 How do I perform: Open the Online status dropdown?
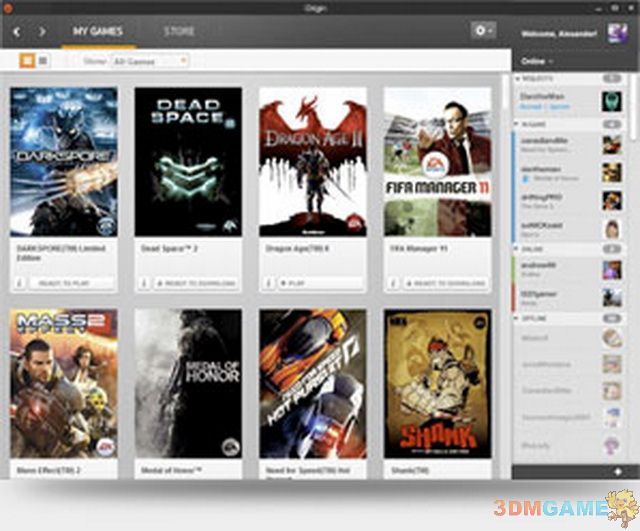[536, 61]
